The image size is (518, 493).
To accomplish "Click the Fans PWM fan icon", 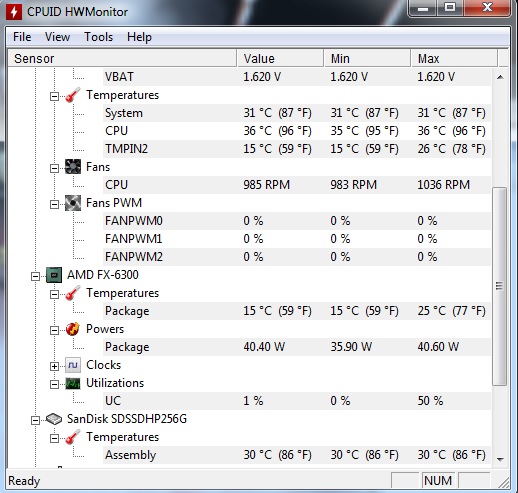I will click(73, 203).
